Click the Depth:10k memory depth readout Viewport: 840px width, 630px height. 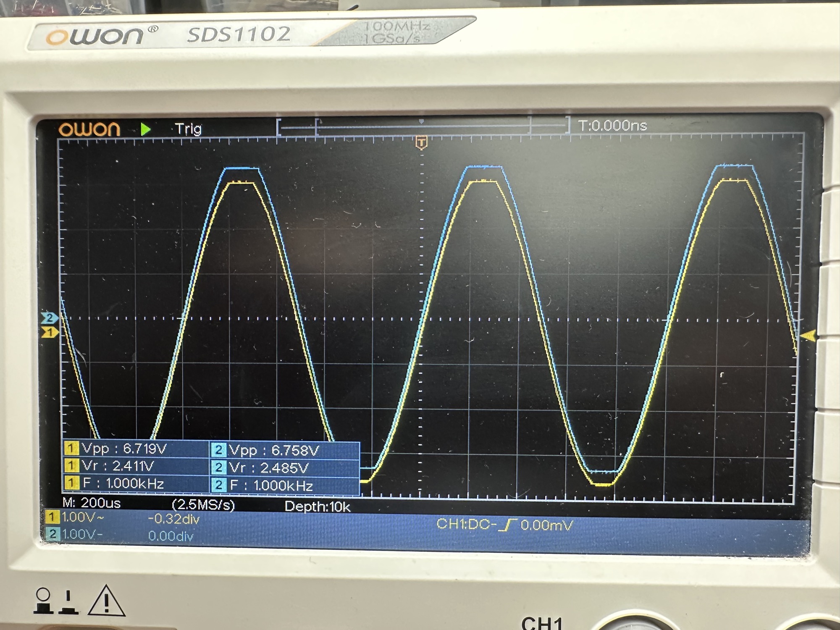click(x=318, y=507)
